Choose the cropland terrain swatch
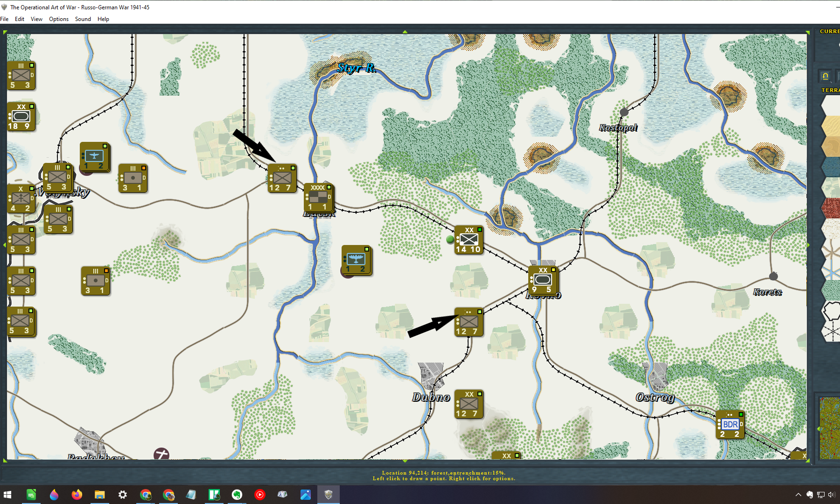 [831, 188]
